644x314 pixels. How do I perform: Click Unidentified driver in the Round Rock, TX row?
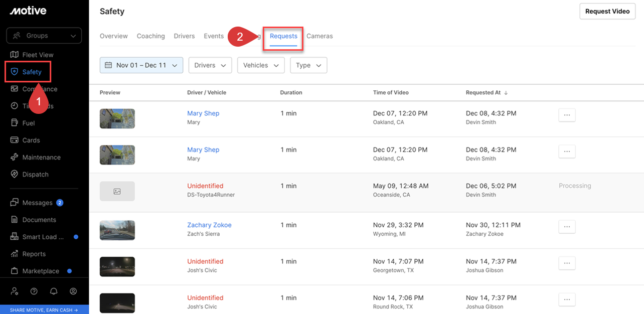[205, 298]
